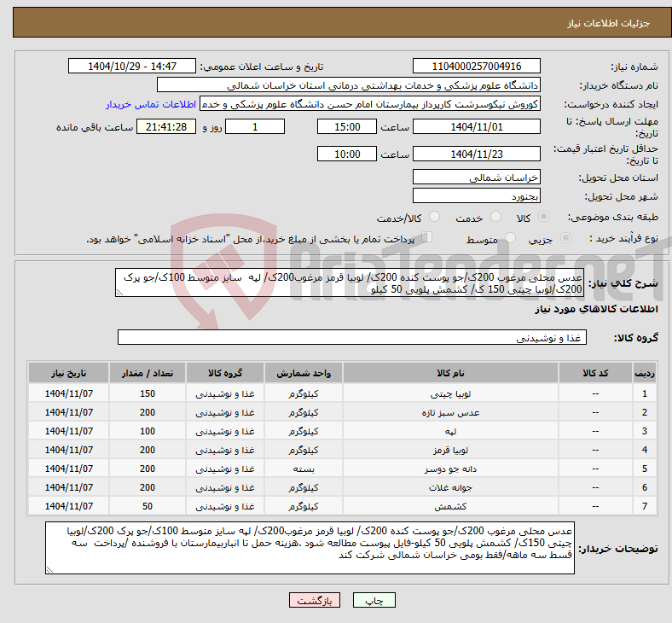This screenshot has width=672, height=623.
Task: Select the لوبیا قرمز item name
Action: tap(450, 451)
